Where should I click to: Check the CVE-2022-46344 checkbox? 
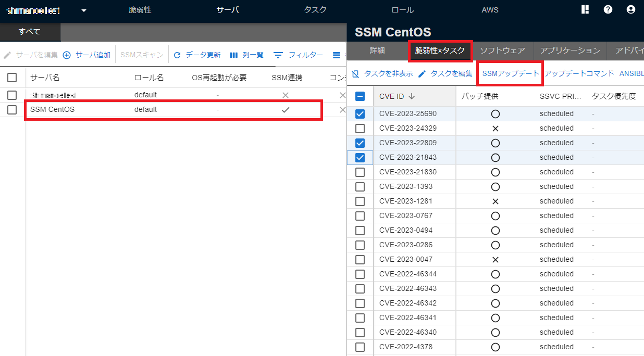click(360, 274)
